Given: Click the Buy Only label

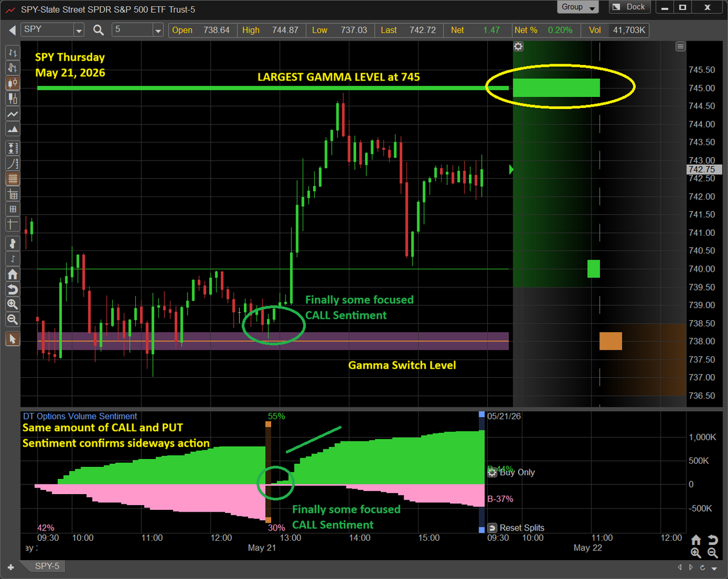Looking at the screenshot, I should coord(517,472).
